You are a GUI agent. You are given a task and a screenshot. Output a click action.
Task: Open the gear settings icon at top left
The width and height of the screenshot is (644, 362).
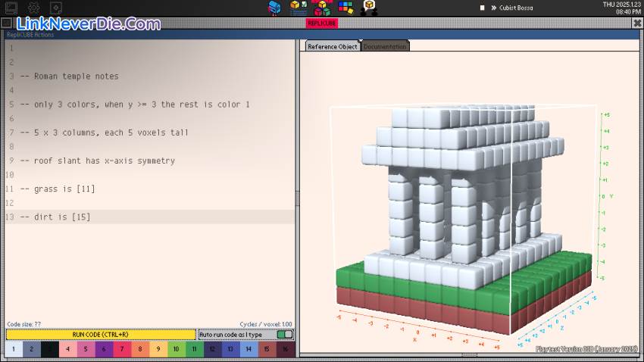33,8
